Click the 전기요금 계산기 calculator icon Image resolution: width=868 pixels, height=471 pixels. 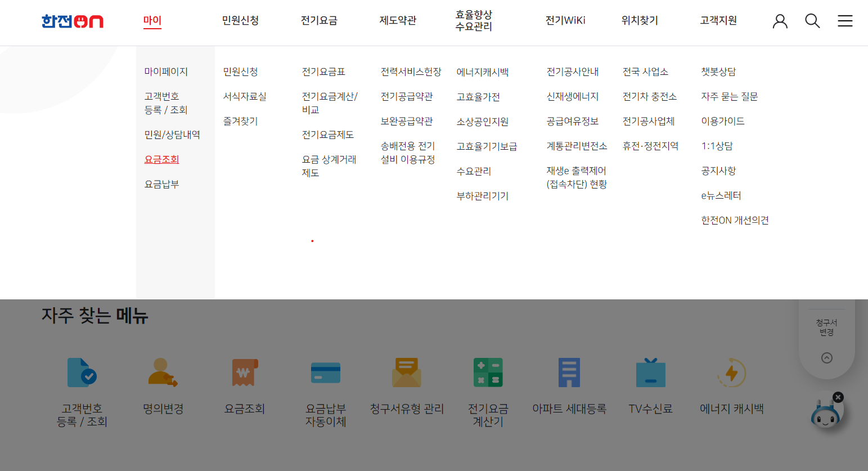(x=488, y=373)
